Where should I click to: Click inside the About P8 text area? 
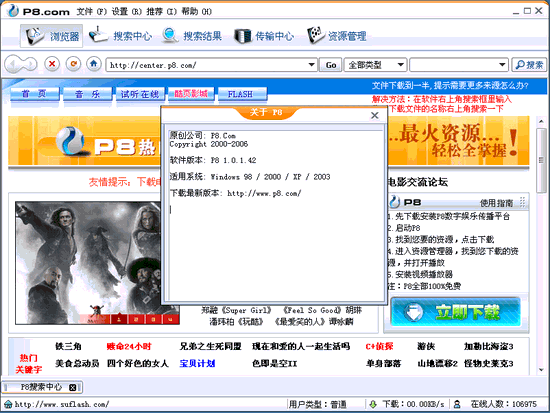[276, 215]
